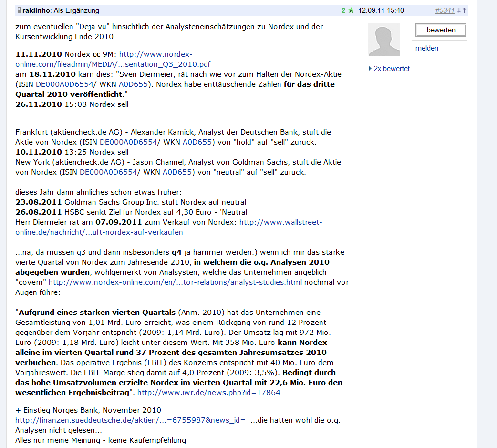Click the user status icon before raldinho

pyautogui.click(x=19, y=10)
